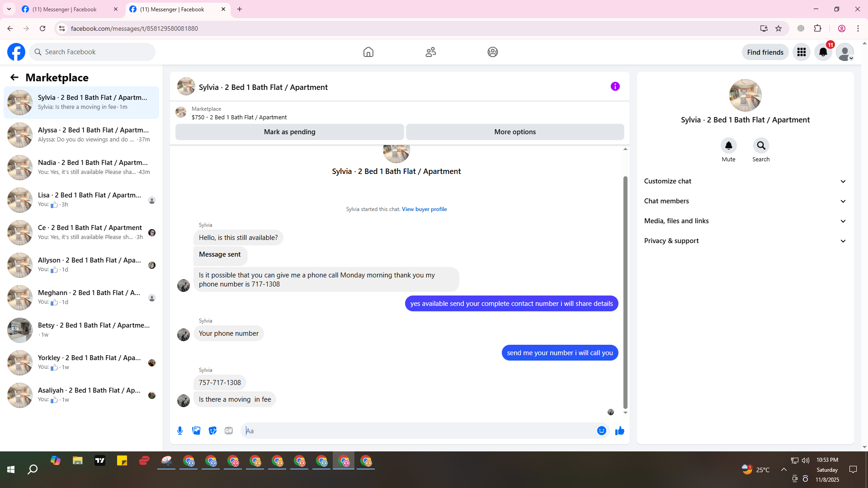Viewport: 868px width, 488px height.
Task: Switch to the first Messenger browser tab
Action: (x=65, y=9)
